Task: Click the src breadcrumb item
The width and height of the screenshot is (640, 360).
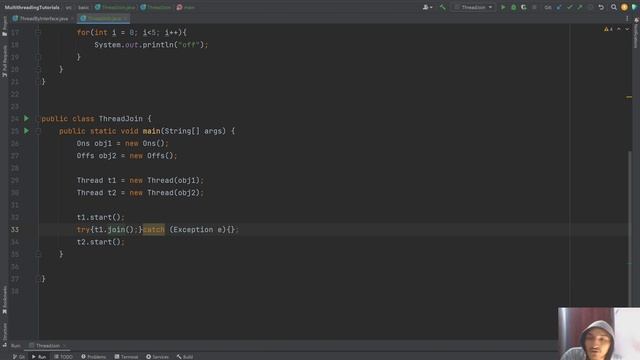Action: 69,7
